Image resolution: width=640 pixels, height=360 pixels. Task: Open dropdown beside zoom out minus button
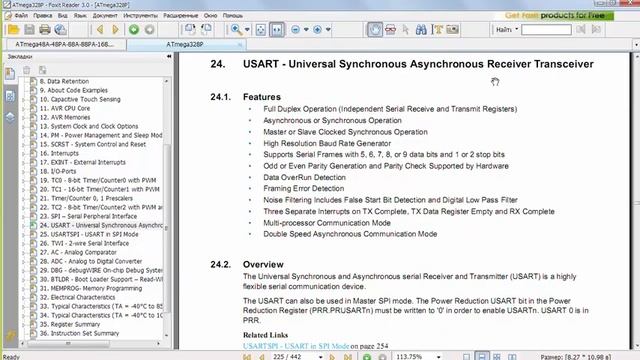click(x=306, y=30)
